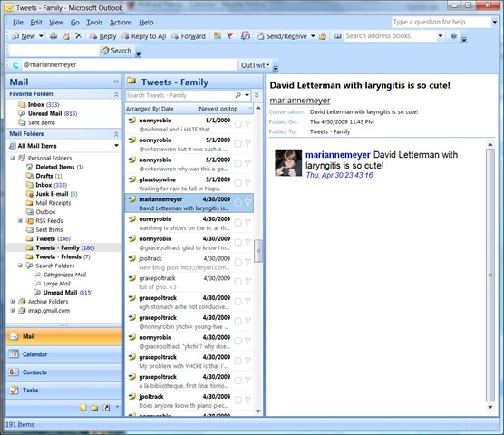This screenshot has height=435, width=504.
Task: Open the OutTwit dropdown menu
Action: point(255,65)
